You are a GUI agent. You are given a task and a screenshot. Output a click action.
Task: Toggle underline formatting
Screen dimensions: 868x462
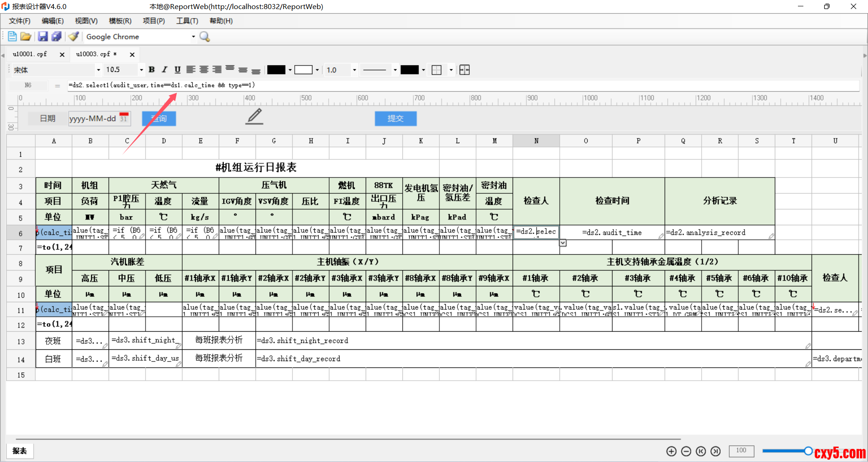click(x=177, y=70)
